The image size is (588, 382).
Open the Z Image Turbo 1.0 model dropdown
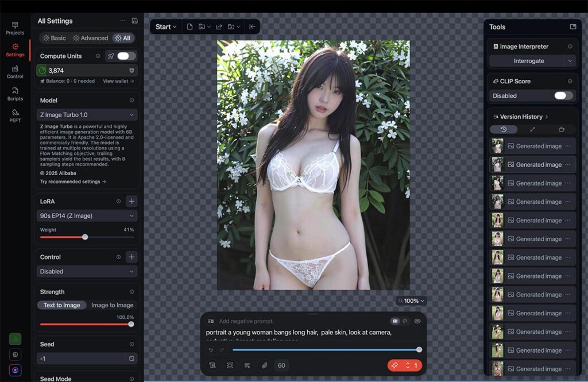[87, 115]
